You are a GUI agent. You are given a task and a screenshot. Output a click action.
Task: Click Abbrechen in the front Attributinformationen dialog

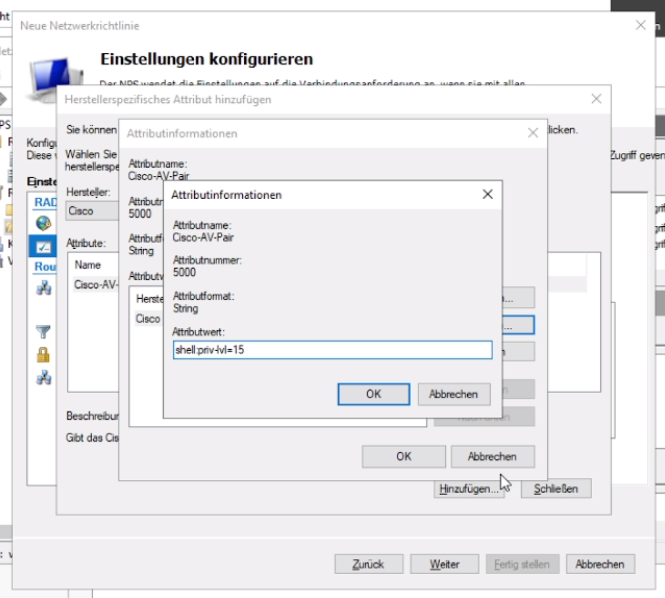pyautogui.click(x=454, y=394)
